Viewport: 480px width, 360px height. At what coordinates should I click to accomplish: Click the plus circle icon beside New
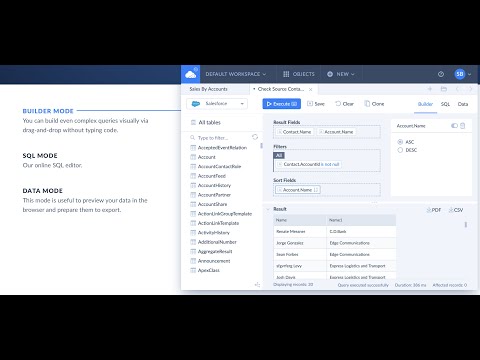(x=330, y=74)
